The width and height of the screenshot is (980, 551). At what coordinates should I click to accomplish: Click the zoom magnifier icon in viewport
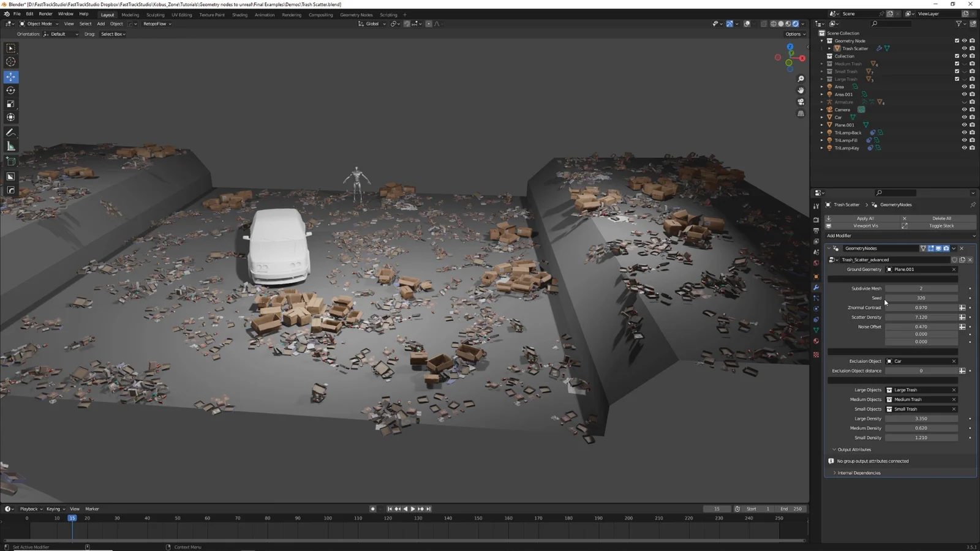[x=801, y=78]
